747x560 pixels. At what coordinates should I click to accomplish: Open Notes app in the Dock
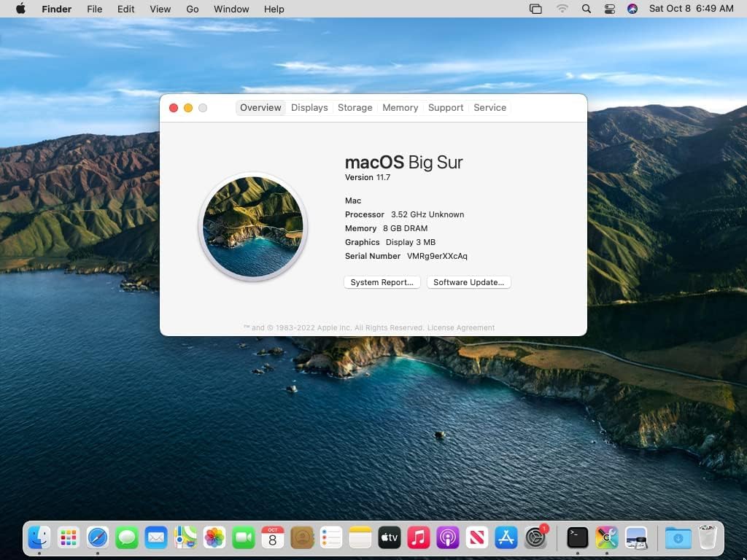pos(360,537)
